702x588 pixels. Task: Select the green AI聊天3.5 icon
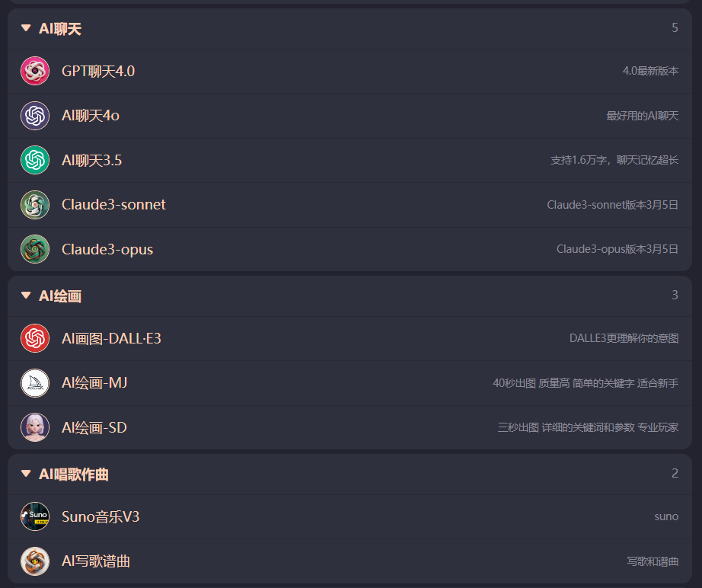(35, 160)
